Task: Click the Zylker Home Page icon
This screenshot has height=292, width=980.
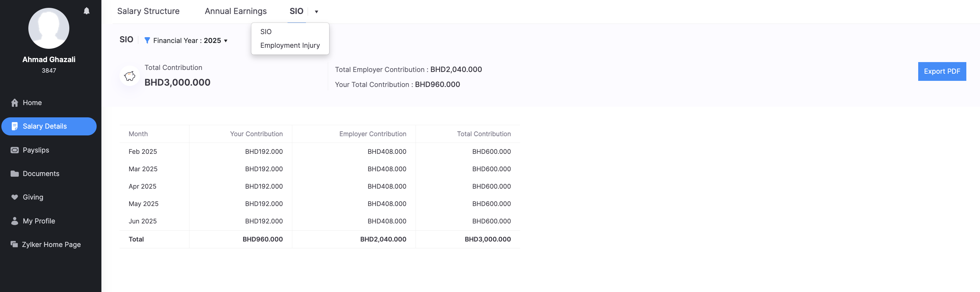Action: [x=14, y=245]
